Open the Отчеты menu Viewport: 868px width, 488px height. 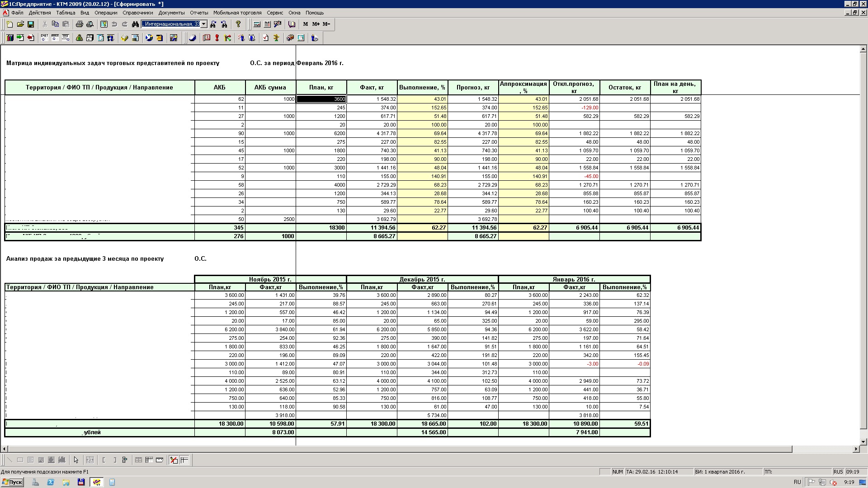coord(199,13)
